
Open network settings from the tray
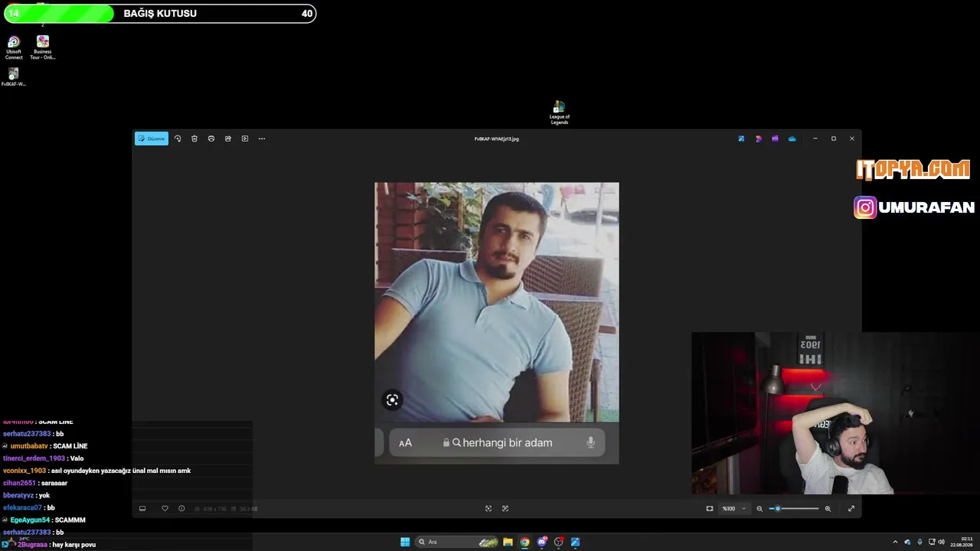930,542
